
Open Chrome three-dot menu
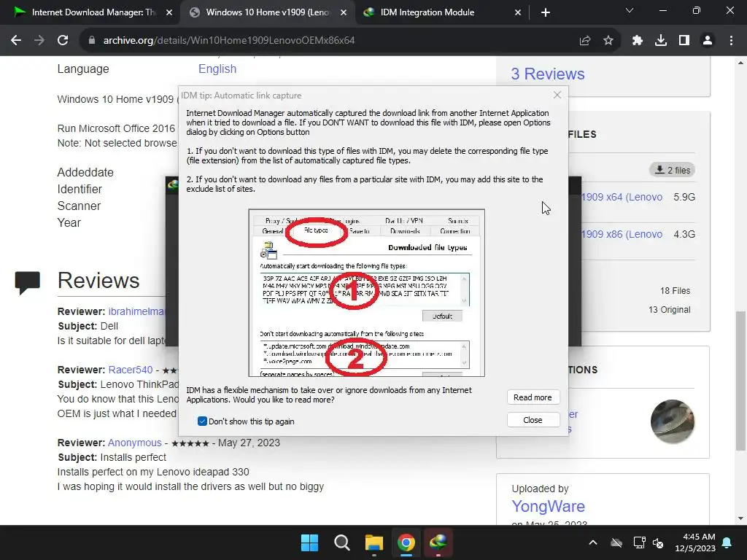pos(731,41)
